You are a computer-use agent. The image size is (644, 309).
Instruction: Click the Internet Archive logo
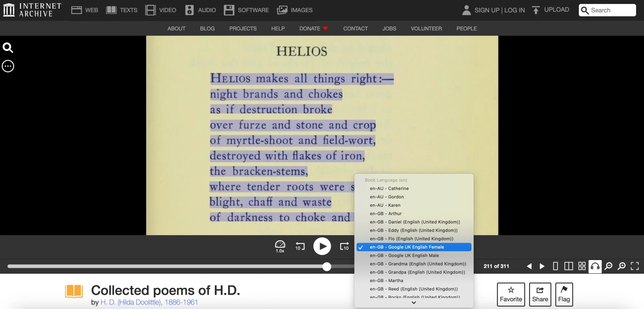coord(32,10)
